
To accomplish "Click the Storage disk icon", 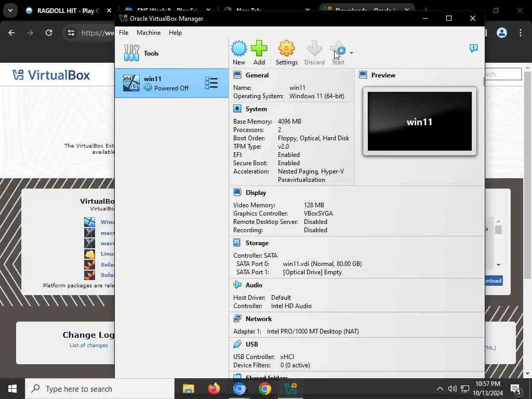I will pyautogui.click(x=237, y=243).
